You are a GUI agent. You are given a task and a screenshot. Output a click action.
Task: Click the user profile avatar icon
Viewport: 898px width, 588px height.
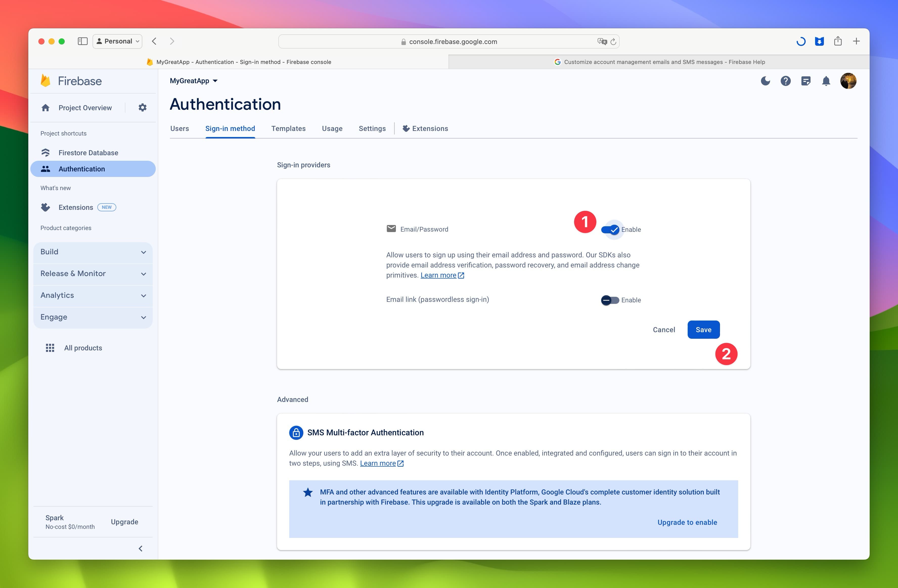pos(849,81)
